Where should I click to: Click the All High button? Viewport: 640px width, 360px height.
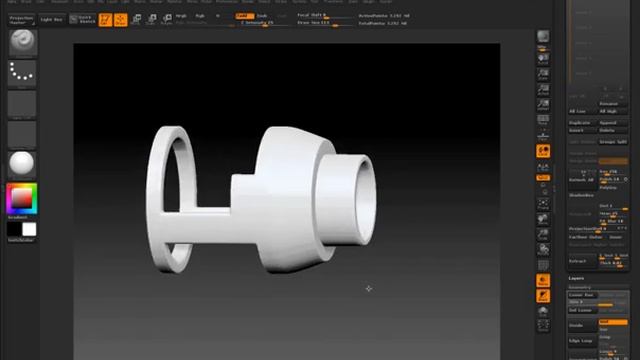(613, 111)
